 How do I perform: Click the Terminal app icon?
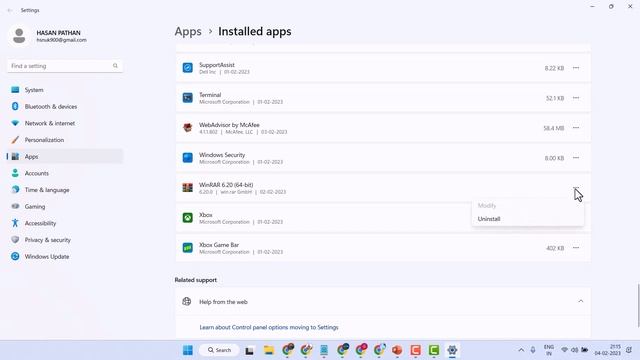pos(187,98)
